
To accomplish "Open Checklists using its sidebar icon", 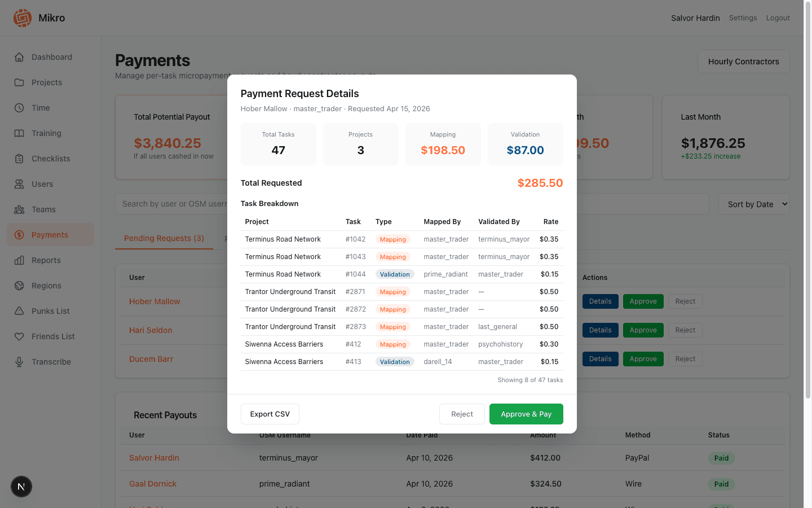I will tap(19, 159).
